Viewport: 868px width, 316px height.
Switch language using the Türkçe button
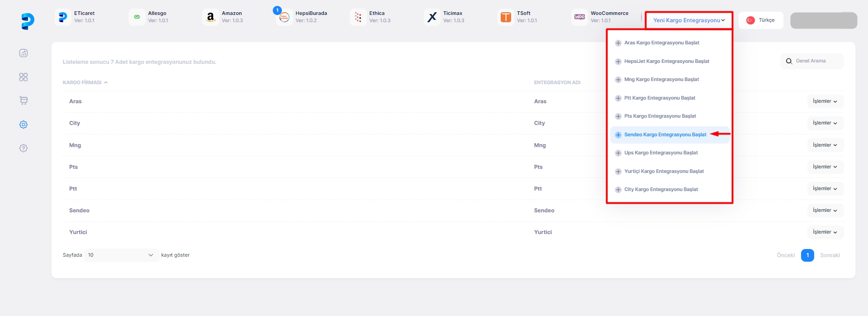[x=761, y=20]
